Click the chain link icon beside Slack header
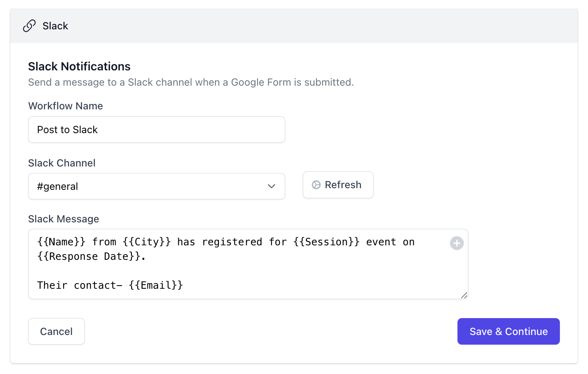This screenshot has width=588, height=374. pos(29,25)
